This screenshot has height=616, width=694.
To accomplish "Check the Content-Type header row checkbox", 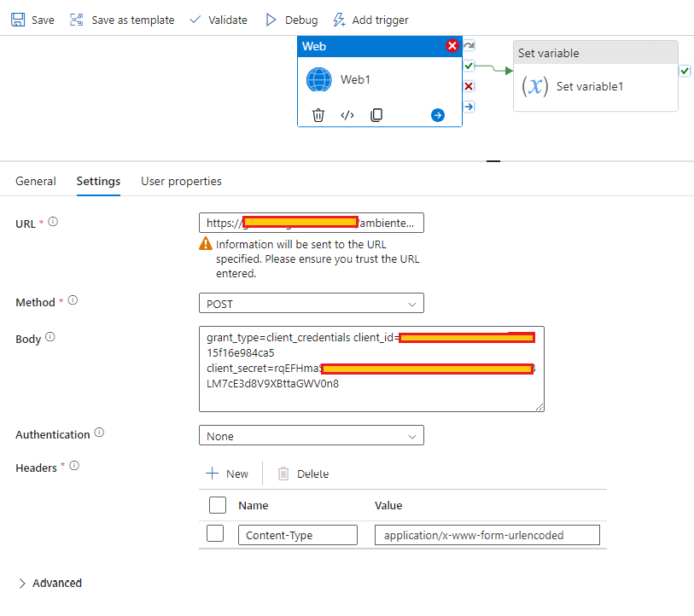I will pos(215,533).
